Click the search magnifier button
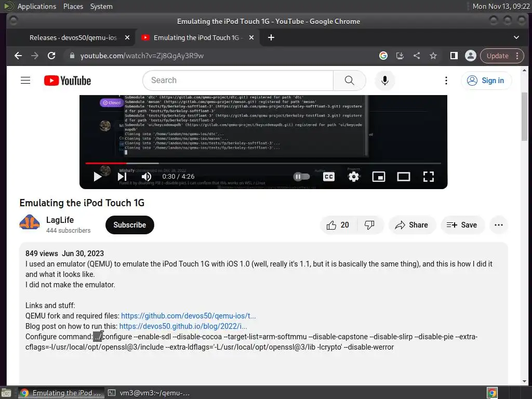The height and width of the screenshot is (399, 532). (x=350, y=81)
